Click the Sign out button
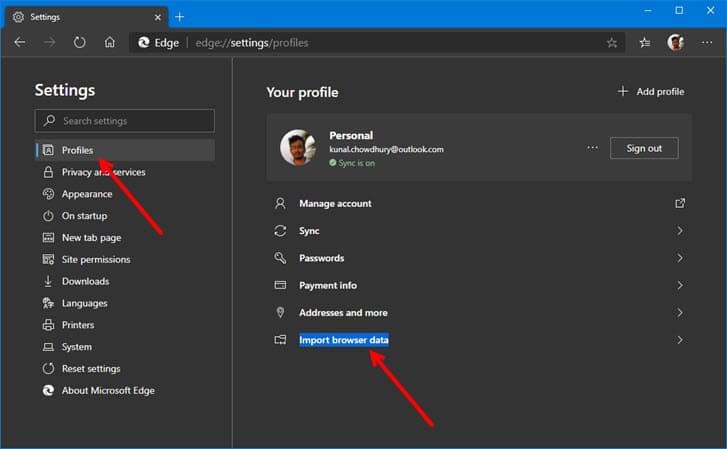Viewport: 727px width, 449px height. (x=644, y=148)
